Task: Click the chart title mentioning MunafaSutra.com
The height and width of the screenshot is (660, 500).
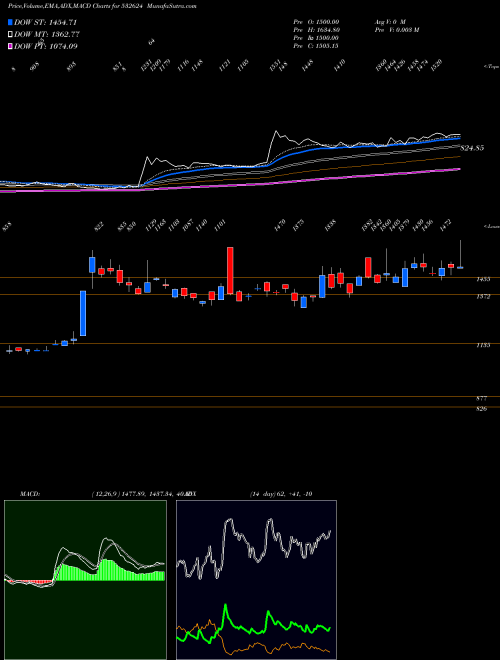Action: click(x=102, y=6)
